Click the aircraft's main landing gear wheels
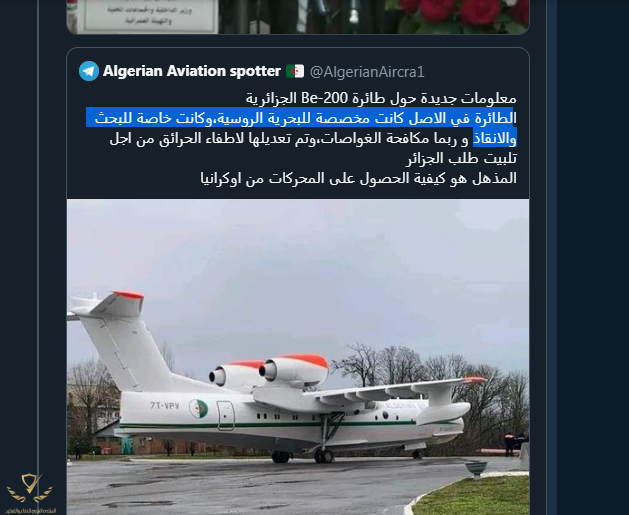The height and width of the screenshot is (515, 629). point(323,456)
